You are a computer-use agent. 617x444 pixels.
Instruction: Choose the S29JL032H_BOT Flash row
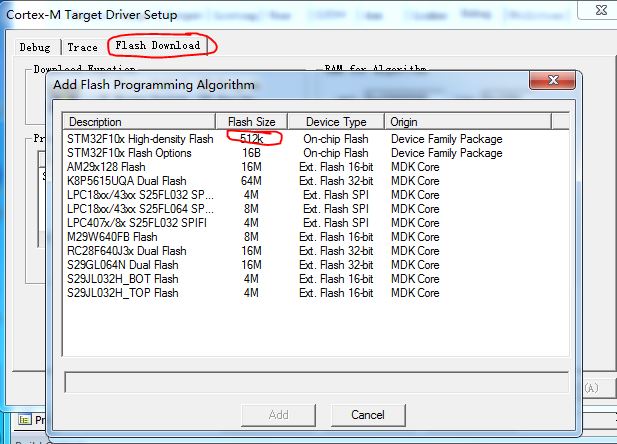pos(122,279)
